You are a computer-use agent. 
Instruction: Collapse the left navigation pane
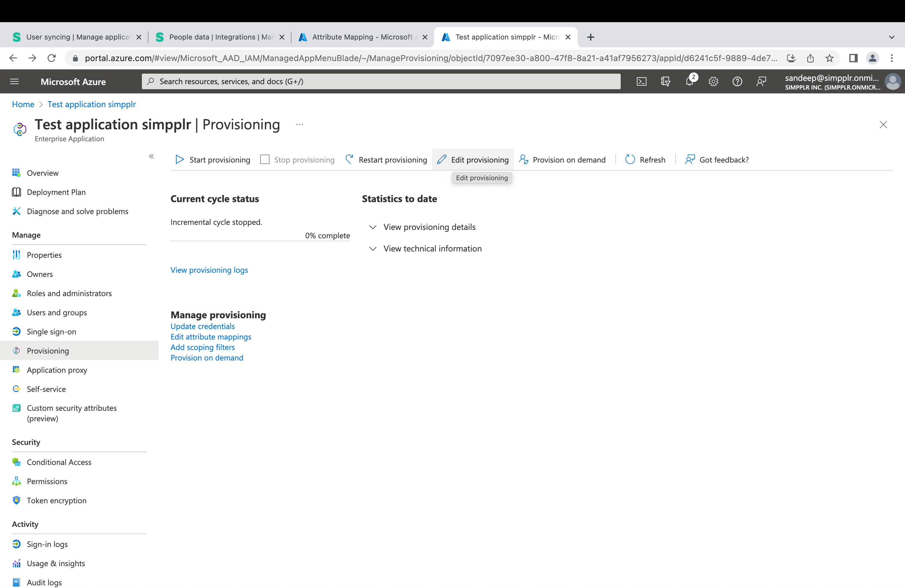point(151,156)
